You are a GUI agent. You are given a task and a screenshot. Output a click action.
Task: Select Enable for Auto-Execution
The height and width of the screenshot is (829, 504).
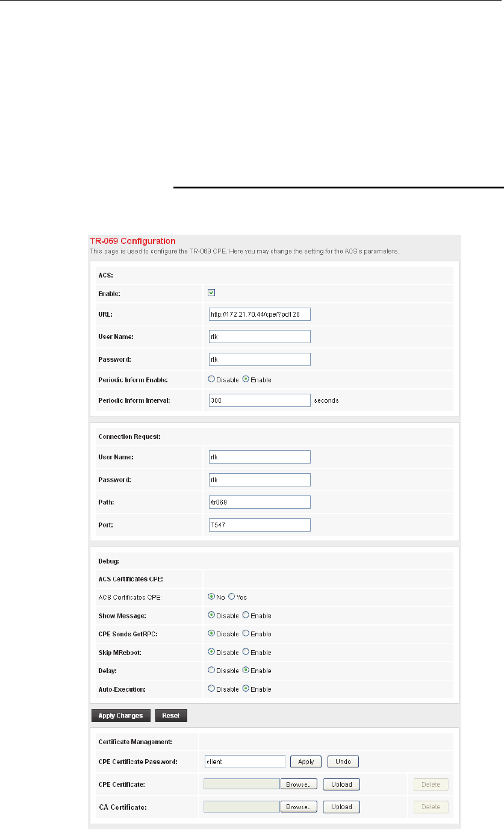246,689
